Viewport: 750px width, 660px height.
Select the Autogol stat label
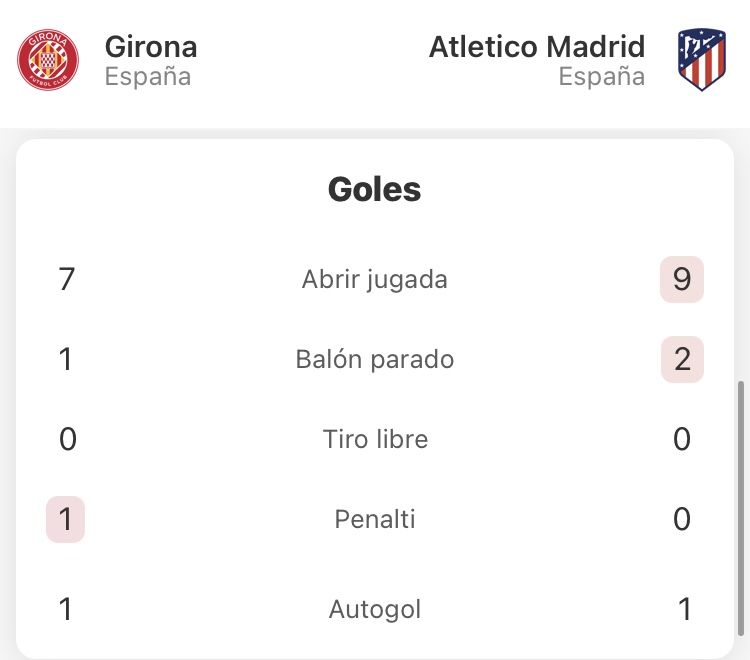click(375, 609)
